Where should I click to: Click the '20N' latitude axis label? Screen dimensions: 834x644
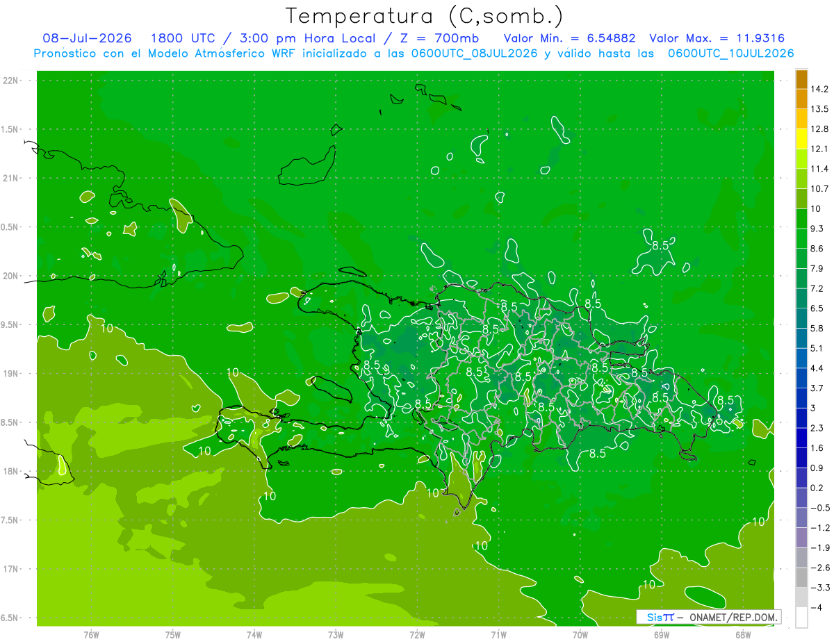tap(10, 276)
